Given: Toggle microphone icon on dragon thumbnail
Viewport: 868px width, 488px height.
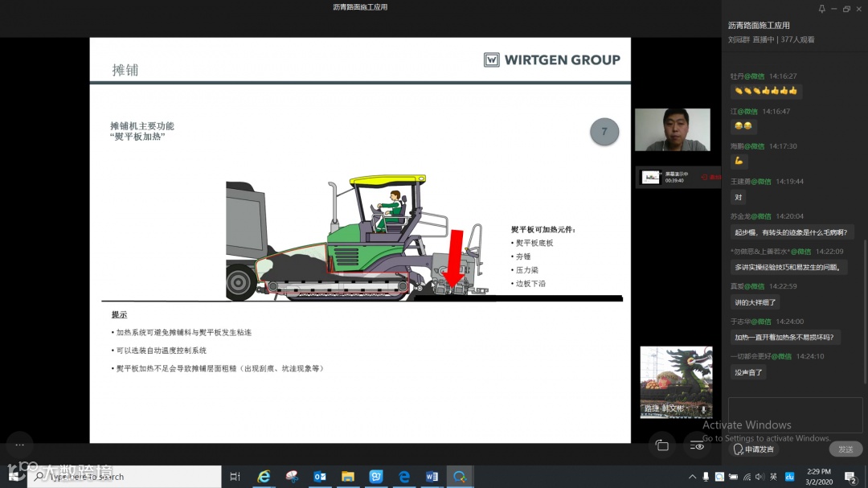Looking at the screenshot, I should click(x=703, y=409).
